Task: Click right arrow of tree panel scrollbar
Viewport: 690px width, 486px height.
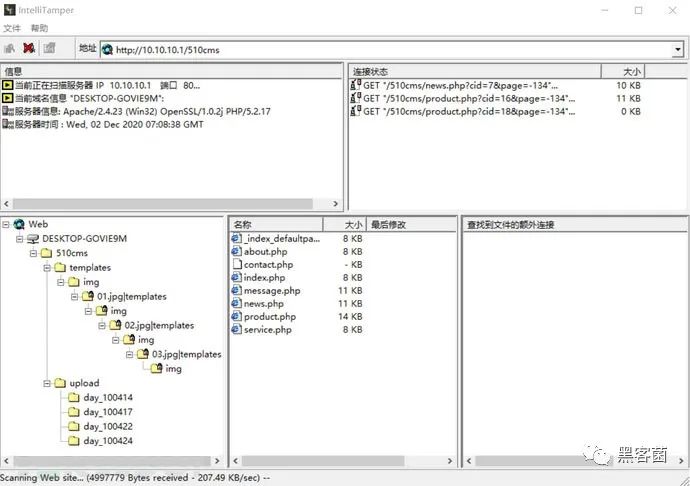Action: click(x=217, y=461)
